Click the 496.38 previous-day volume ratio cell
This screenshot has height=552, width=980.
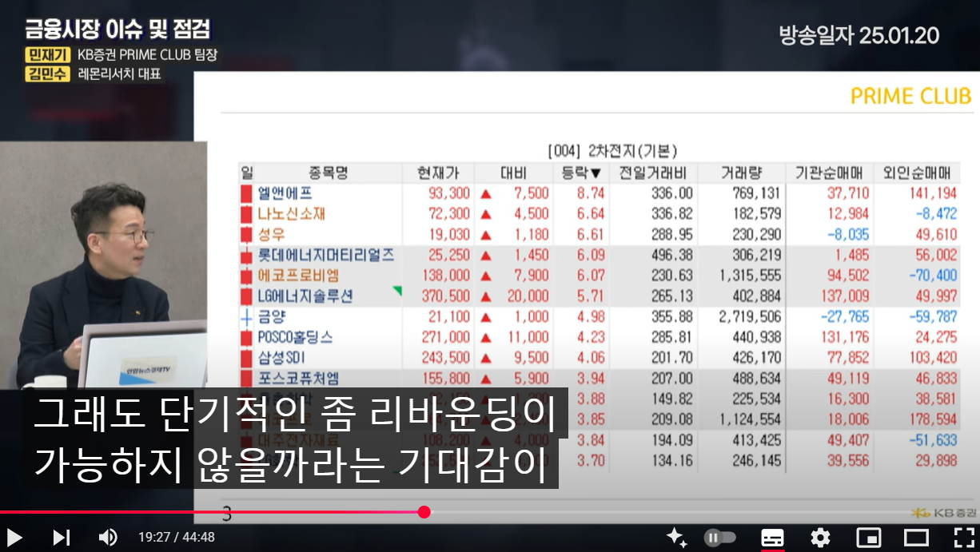[671, 255]
